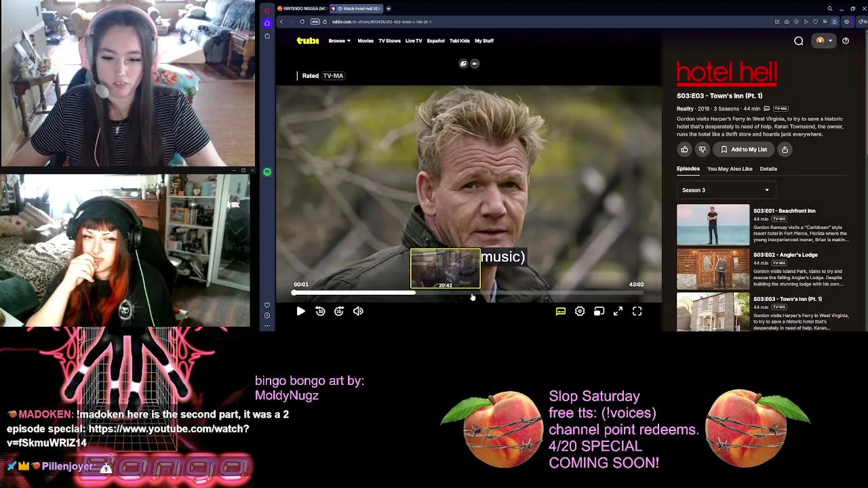Screen dimensions: 868x488
Task: Open the Español menu item
Action: coord(435,41)
